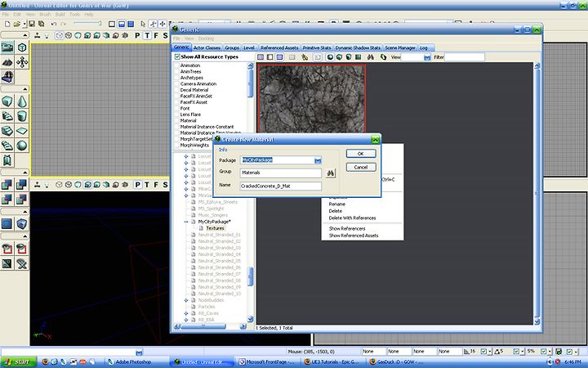
Task: Click the binoculars icon beside Group field
Action: [331, 173]
